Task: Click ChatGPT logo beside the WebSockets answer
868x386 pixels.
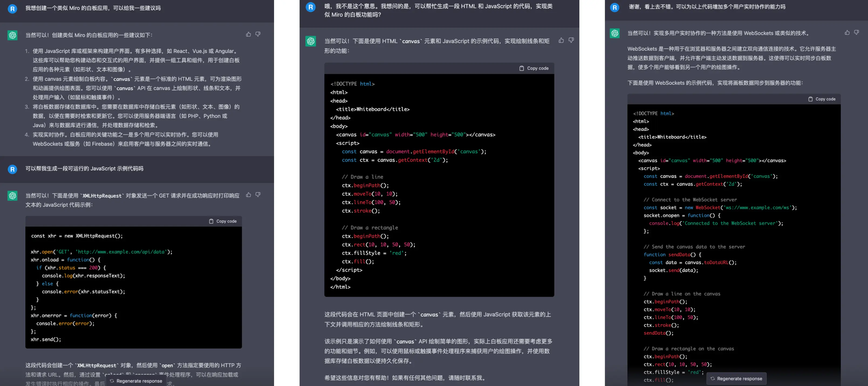Action: tap(615, 33)
